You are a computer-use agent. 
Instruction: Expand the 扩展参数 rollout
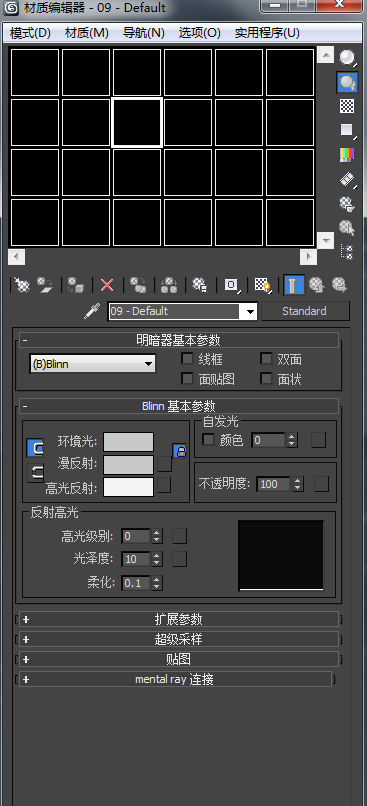pyautogui.click(x=179, y=619)
